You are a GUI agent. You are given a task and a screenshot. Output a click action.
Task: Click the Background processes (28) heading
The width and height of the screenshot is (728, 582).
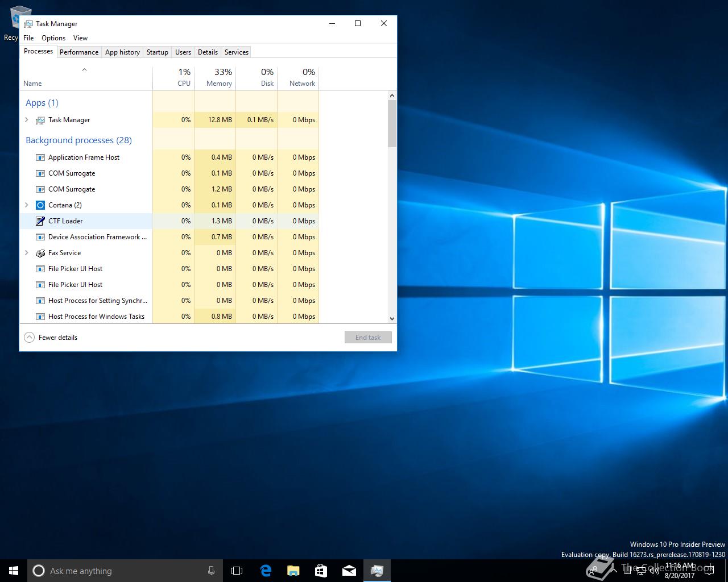pyautogui.click(x=78, y=140)
